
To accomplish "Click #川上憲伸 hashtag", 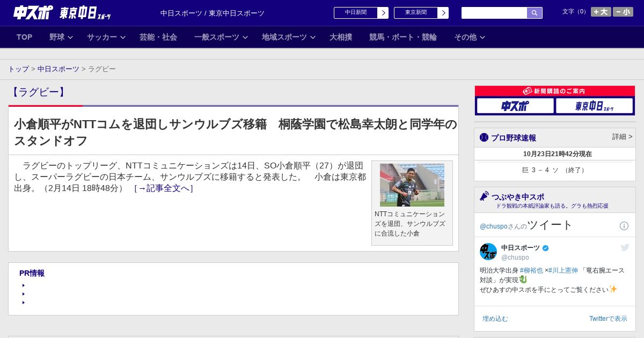I will tap(563, 270).
